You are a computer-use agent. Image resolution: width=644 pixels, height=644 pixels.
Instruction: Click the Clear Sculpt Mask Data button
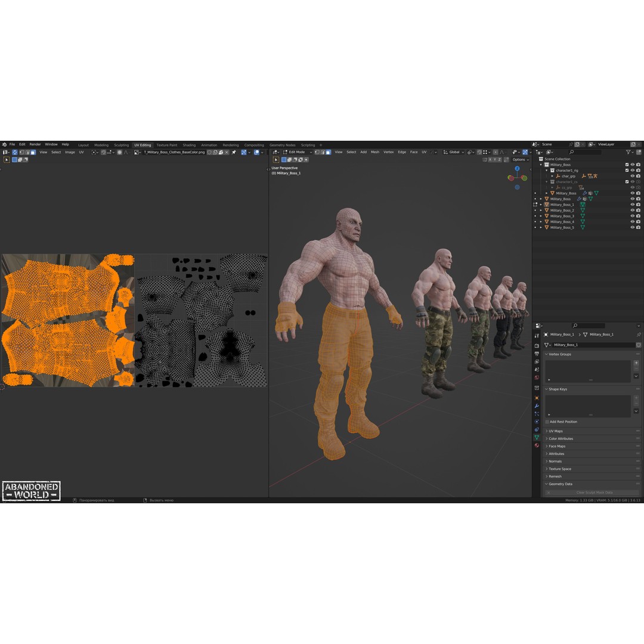[x=592, y=493]
